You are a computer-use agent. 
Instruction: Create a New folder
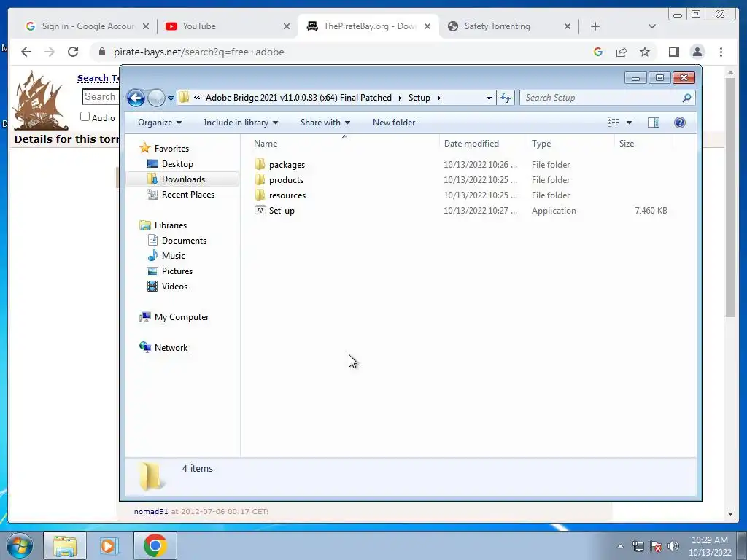(394, 122)
